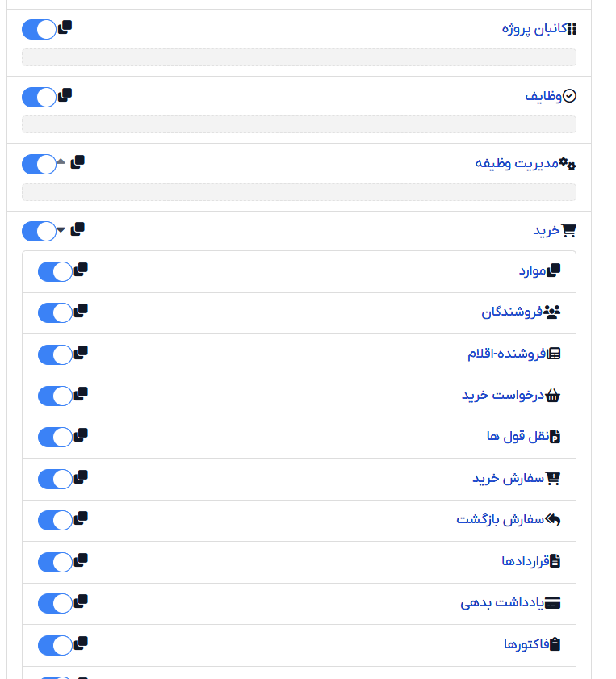Switch off the قراردادها toggle

(55, 562)
